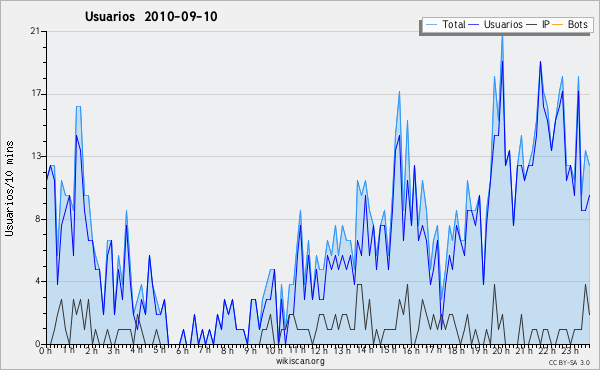Screen dimensions: 600x370
Task: Click the "Usuarios" legend entry
Action: coord(503,24)
